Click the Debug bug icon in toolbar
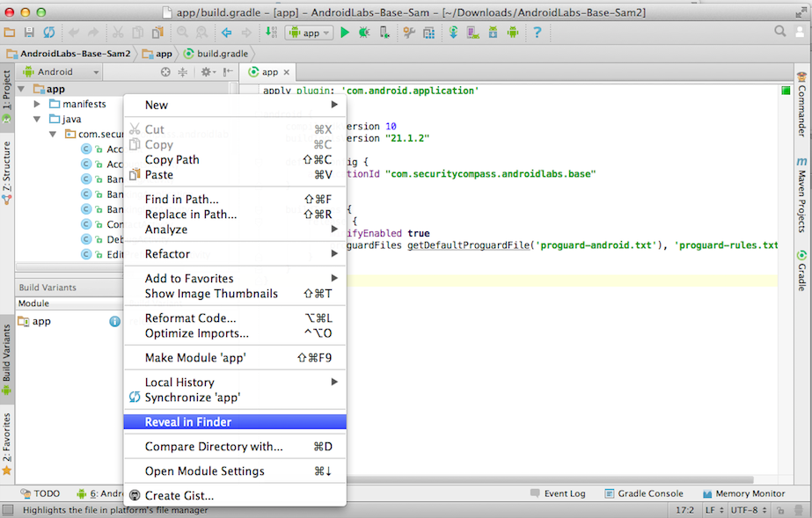This screenshot has height=518, width=812. (x=364, y=33)
